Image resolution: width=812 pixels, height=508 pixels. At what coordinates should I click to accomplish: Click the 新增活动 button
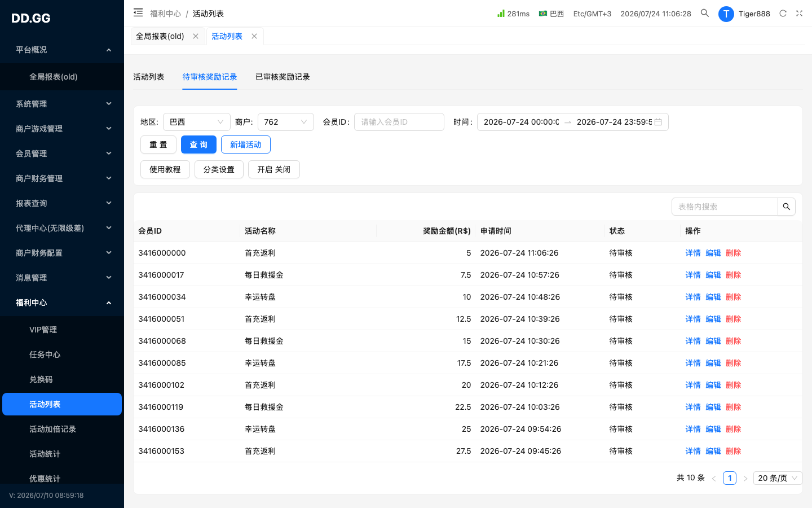(246, 144)
